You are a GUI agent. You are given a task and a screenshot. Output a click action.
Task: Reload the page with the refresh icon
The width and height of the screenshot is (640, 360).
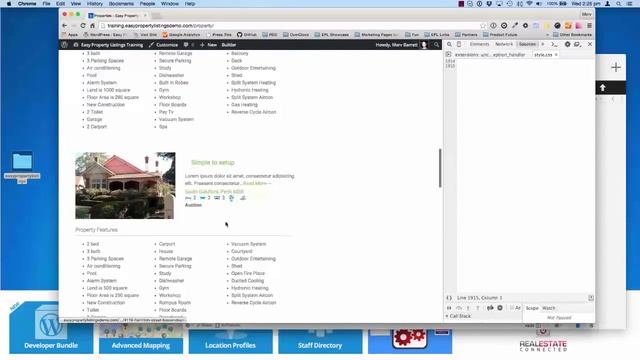coord(83,25)
